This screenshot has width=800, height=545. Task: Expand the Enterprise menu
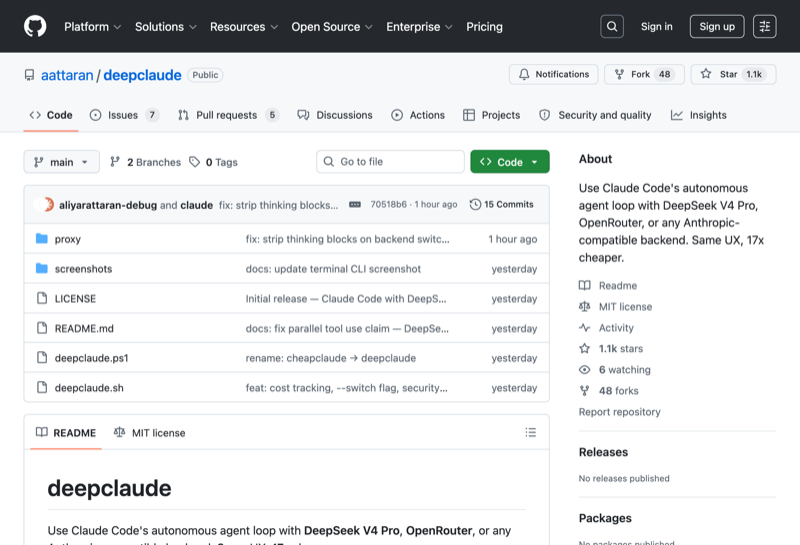pyautogui.click(x=419, y=27)
